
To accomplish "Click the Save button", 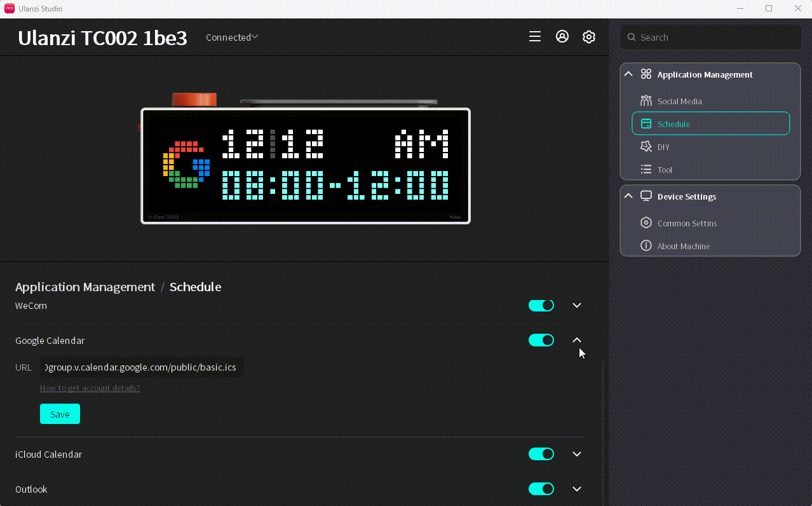I will click(x=60, y=414).
